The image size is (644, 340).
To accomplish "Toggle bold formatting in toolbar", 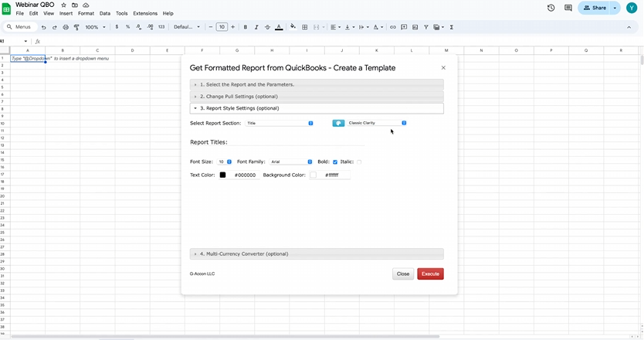I will tap(246, 27).
